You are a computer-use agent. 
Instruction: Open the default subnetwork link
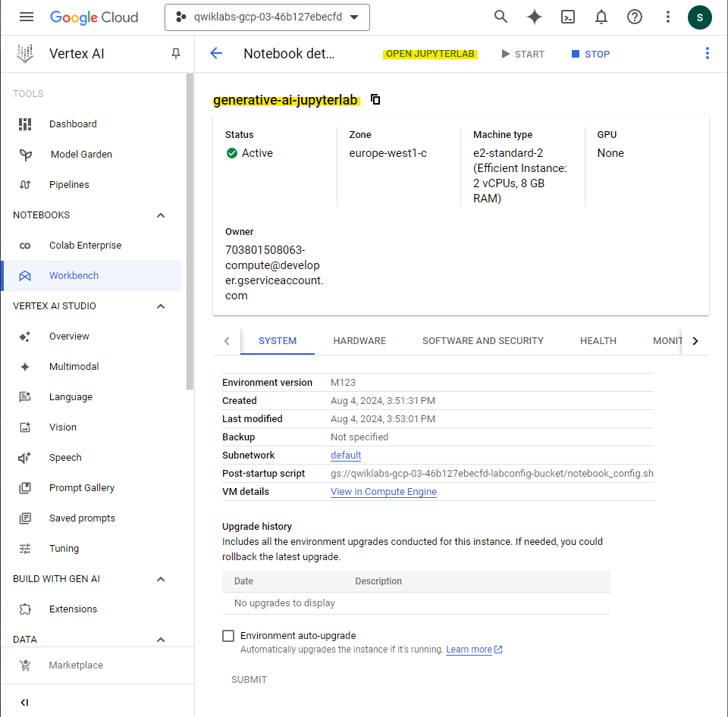346,456
